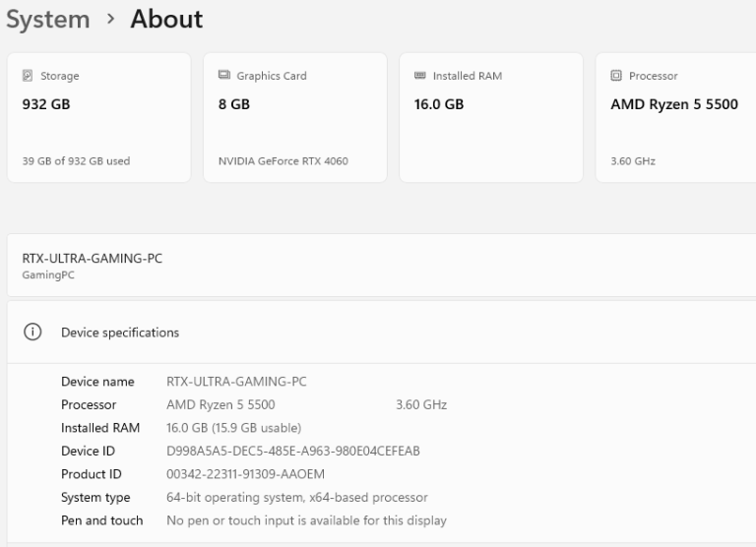
Task: Click the 39 GB of 932 GB used text
Action: pos(76,161)
